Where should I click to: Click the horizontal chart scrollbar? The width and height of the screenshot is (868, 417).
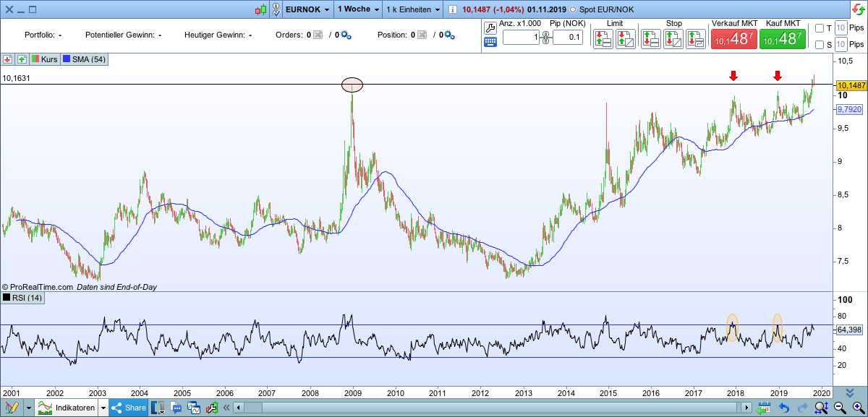coord(492,408)
